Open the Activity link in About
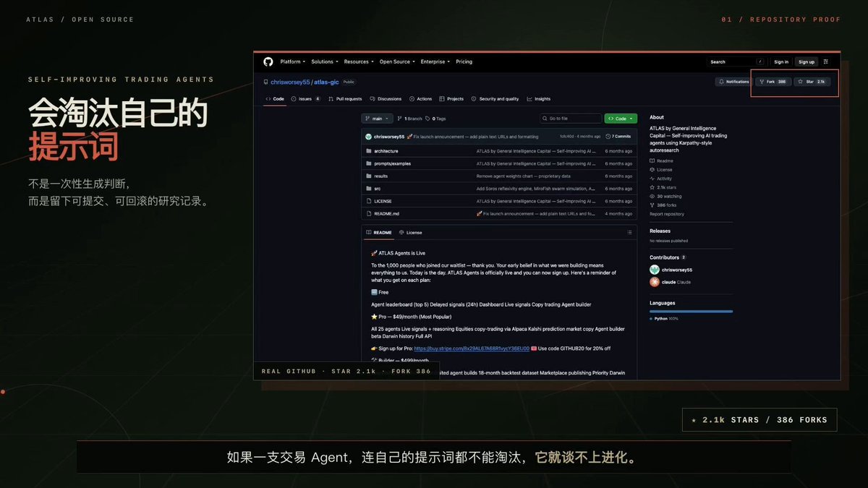The image size is (868, 488). 661,179
